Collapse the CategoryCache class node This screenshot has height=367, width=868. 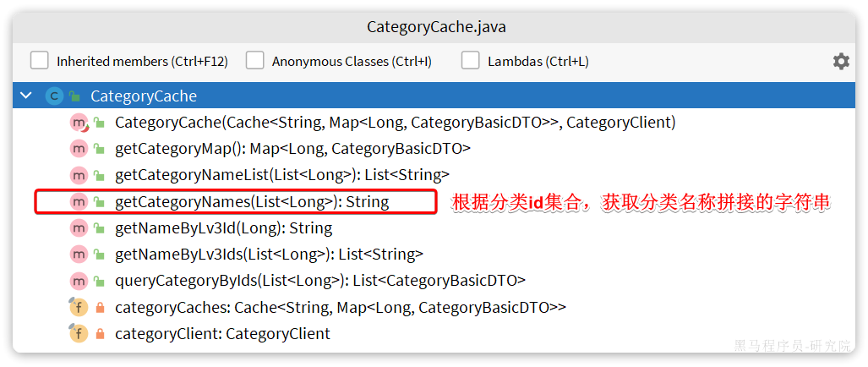[26, 96]
